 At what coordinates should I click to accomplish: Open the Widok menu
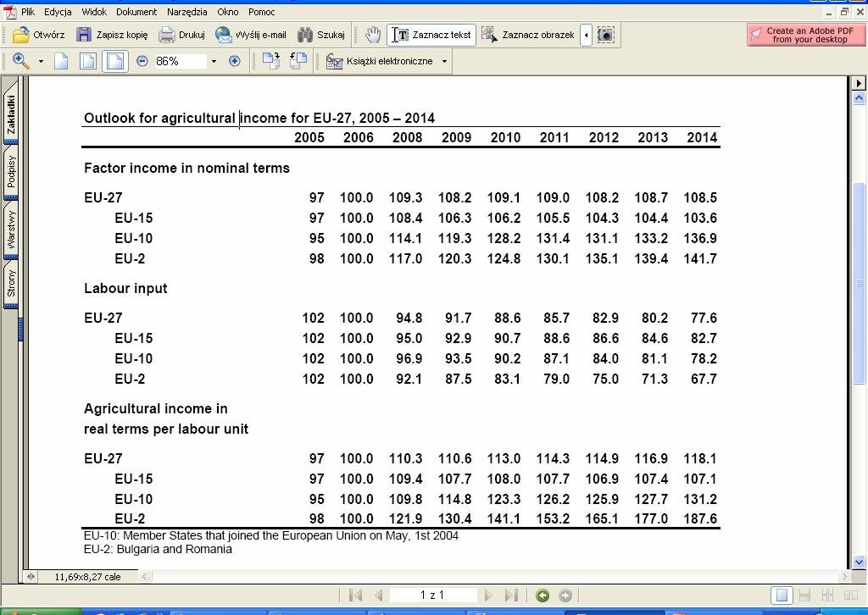[94, 12]
